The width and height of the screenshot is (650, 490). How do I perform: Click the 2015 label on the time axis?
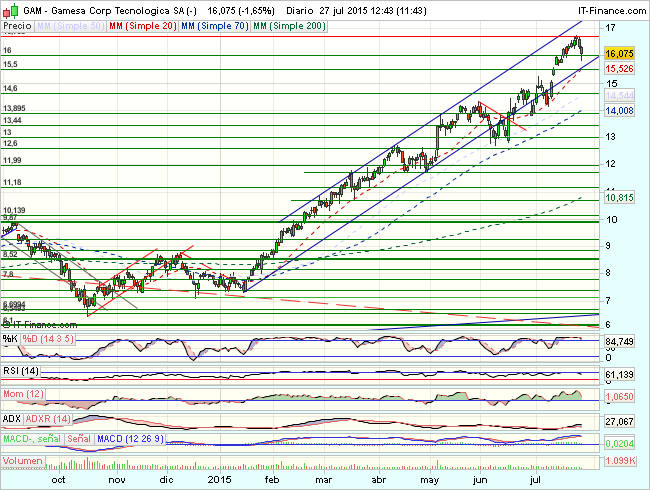222,480
